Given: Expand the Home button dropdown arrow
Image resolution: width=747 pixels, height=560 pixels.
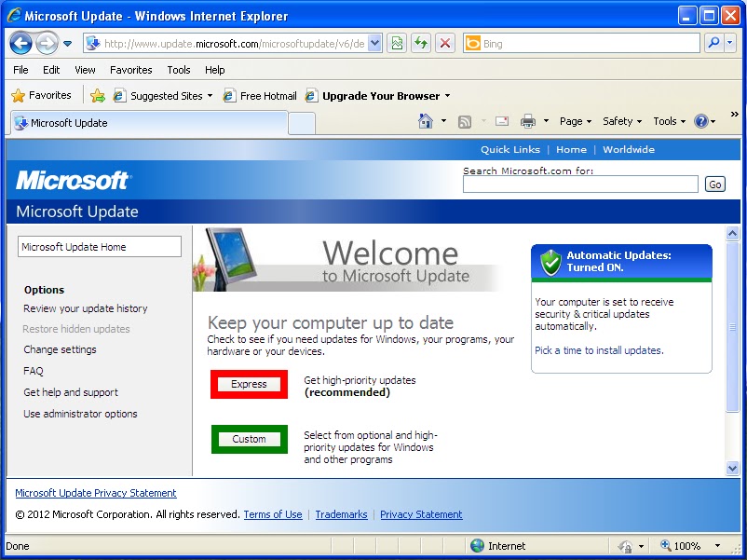Looking at the screenshot, I should [443, 121].
